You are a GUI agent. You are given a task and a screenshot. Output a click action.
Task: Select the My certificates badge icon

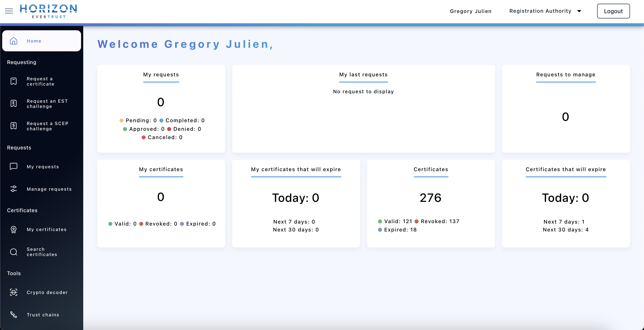(x=14, y=229)
